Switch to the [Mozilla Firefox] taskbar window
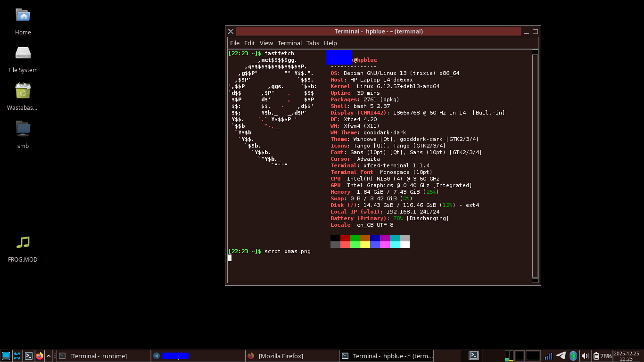The image size is (644, 362). [x=292, y=356]
